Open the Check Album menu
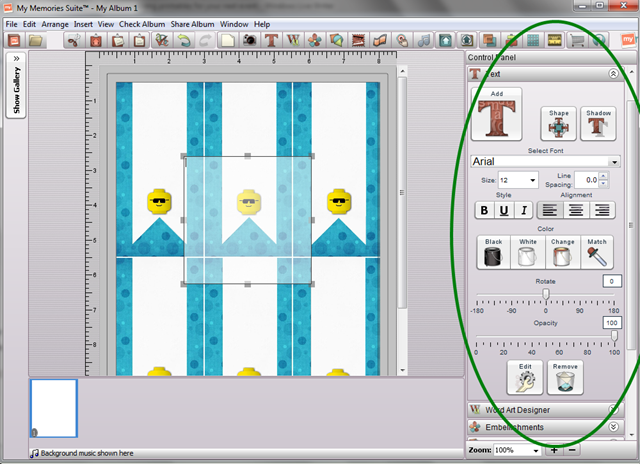Image resolution: width=640 pixels, height=464 pixels. pos(142,24)
